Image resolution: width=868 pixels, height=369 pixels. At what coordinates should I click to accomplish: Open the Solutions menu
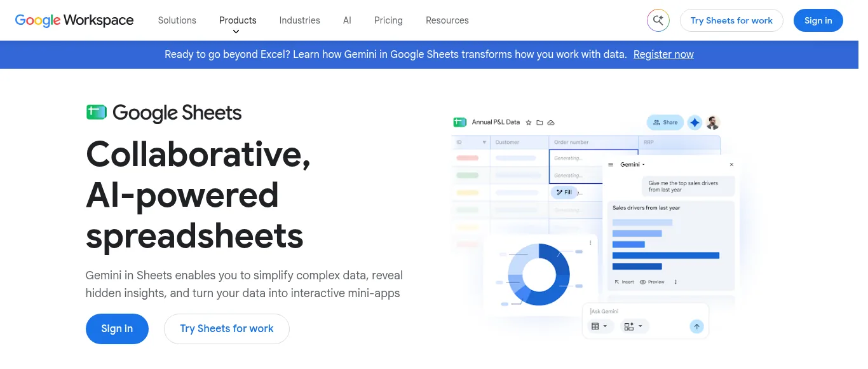pyautogui.click(x=177, y=20)
